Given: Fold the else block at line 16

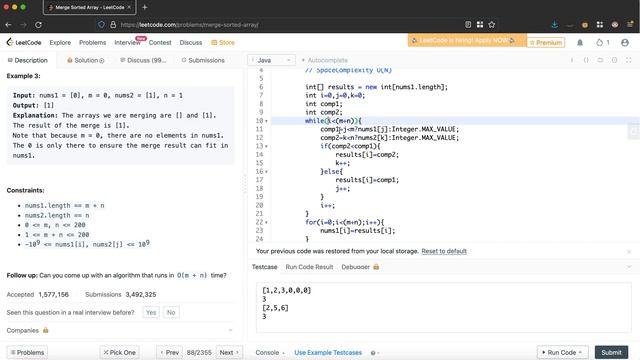Looking at the screenshot, I should point(267,171).
